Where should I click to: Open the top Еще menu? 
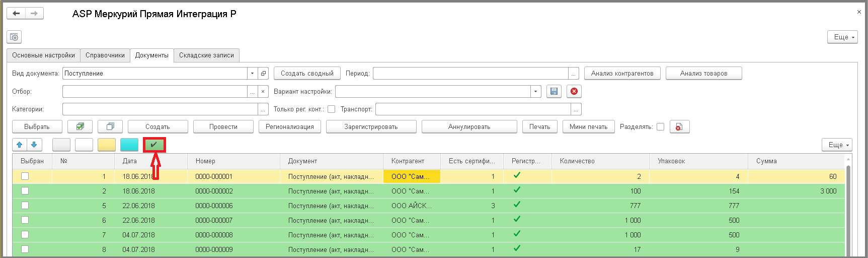point(842,37)
